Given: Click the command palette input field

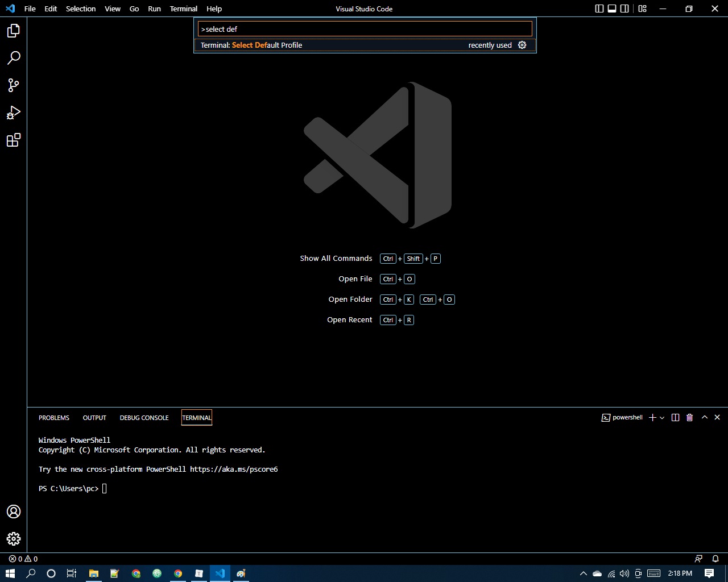Looking at the screenshot, I should 365,29.
